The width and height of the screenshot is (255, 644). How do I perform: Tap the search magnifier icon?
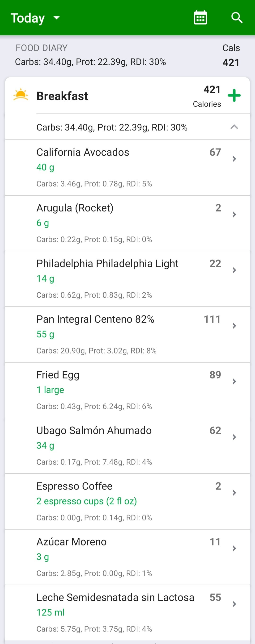click(237, 18)
